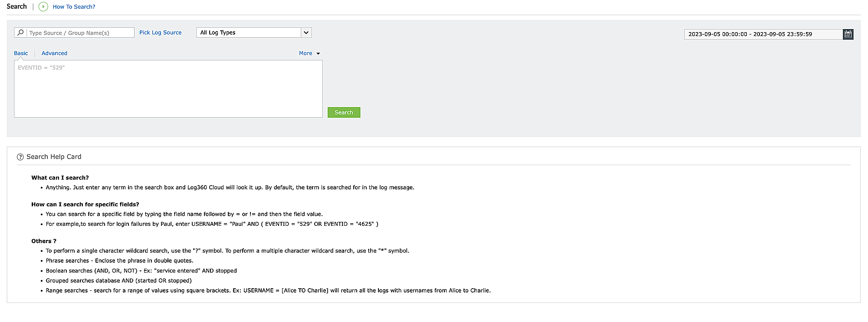Click the magnifier icon in source field
Viewport: 868px width, 322px height.
pyautogui.click(x=20, y=33)
